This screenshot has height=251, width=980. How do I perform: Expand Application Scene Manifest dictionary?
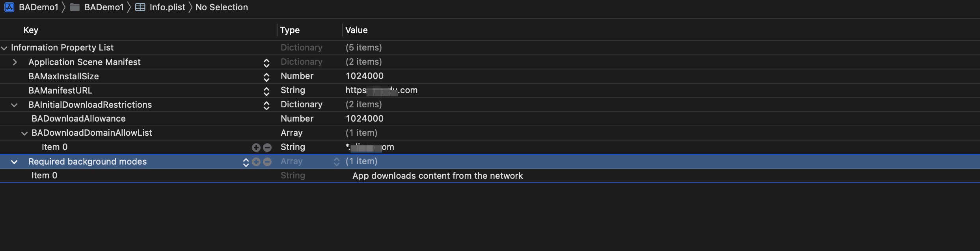[x=15, y=62]
